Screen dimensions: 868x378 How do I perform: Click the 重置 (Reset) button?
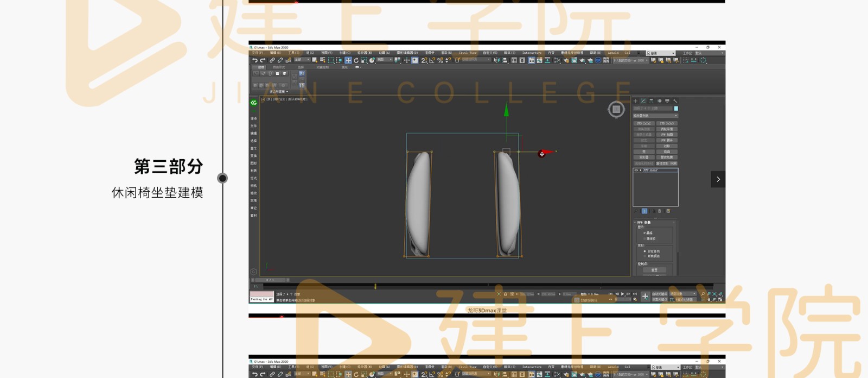click(x=654, y=270)
